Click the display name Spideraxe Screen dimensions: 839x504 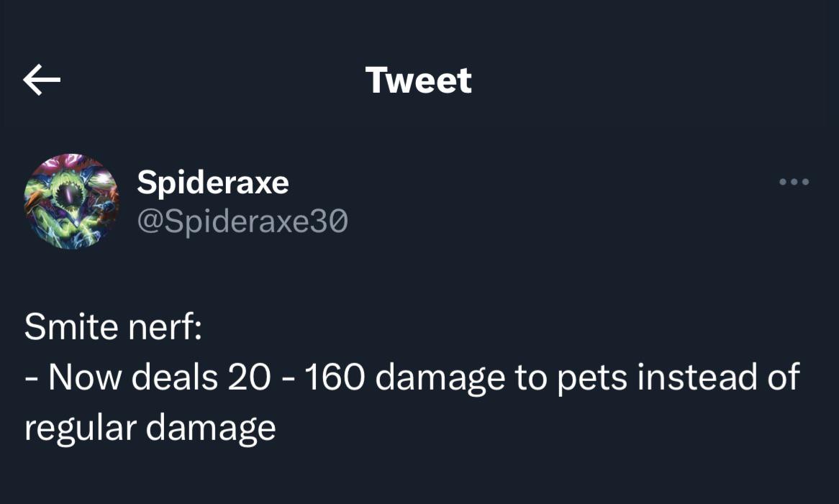(213, 182)
